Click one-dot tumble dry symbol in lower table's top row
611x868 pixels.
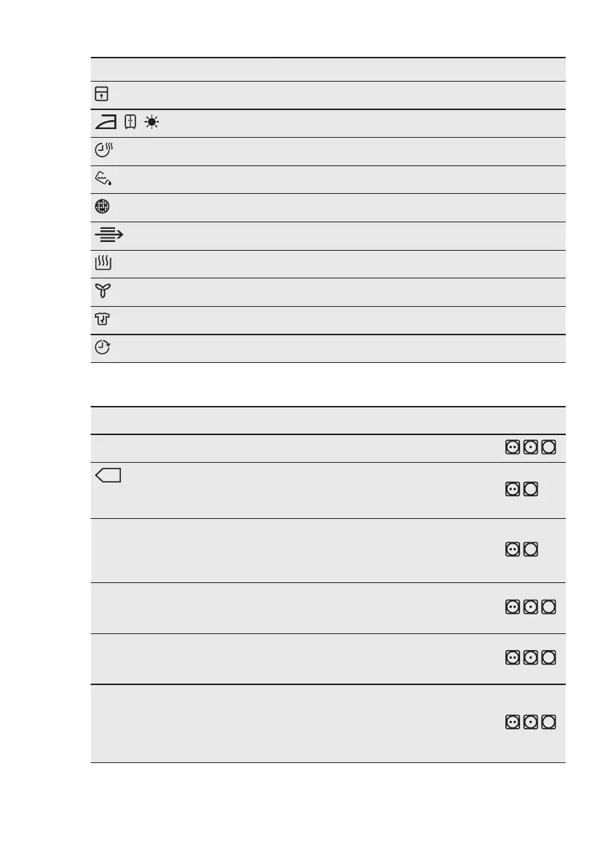(x=531, y=447)
